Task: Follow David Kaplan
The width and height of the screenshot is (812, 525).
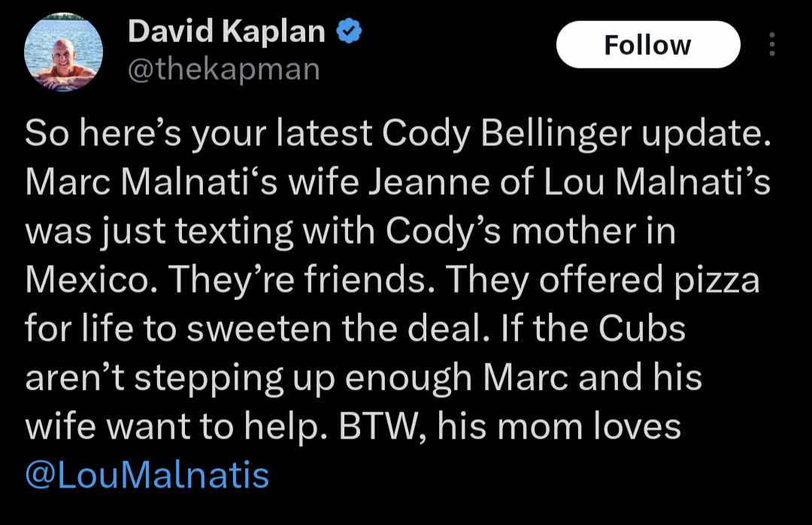Action: pyautogui.click(x=648, y=44)
